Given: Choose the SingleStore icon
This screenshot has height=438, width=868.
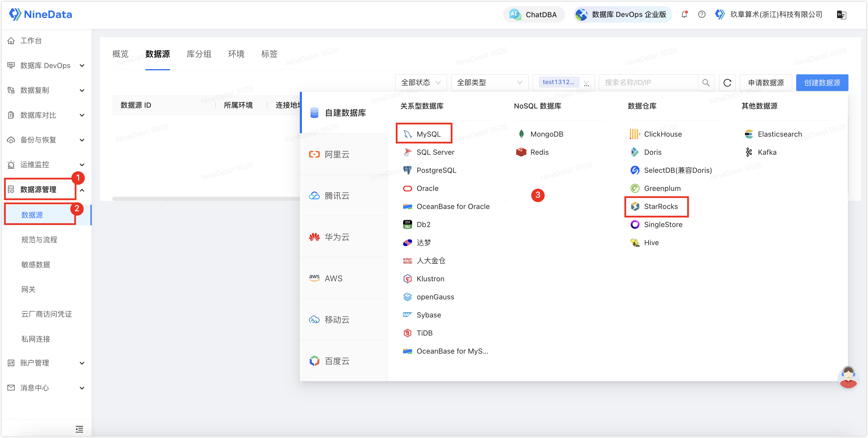Looking at the screenshot, I should point(635,224).
